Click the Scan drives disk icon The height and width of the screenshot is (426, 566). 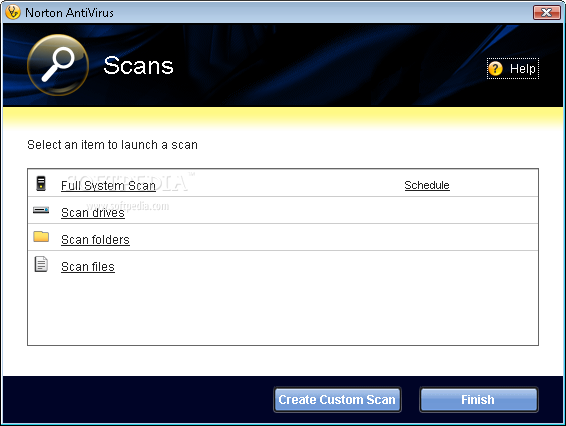tap(41, 210)
